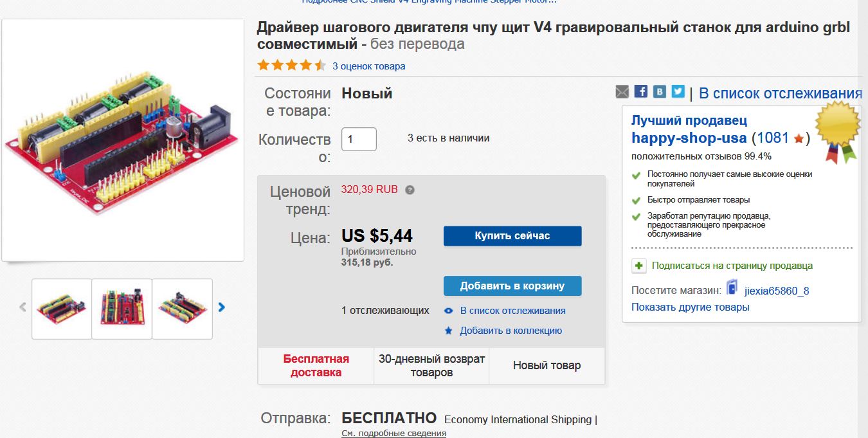868x438 pixels.
Task: Select the second product thumbnail (top view)
Action: (122, 309)
